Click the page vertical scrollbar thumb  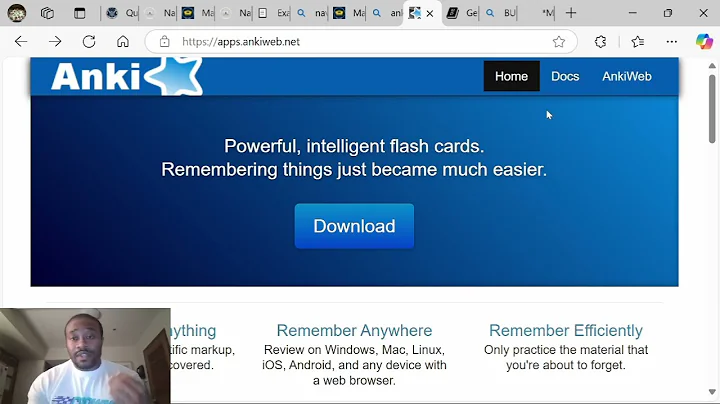coord(712,109)
